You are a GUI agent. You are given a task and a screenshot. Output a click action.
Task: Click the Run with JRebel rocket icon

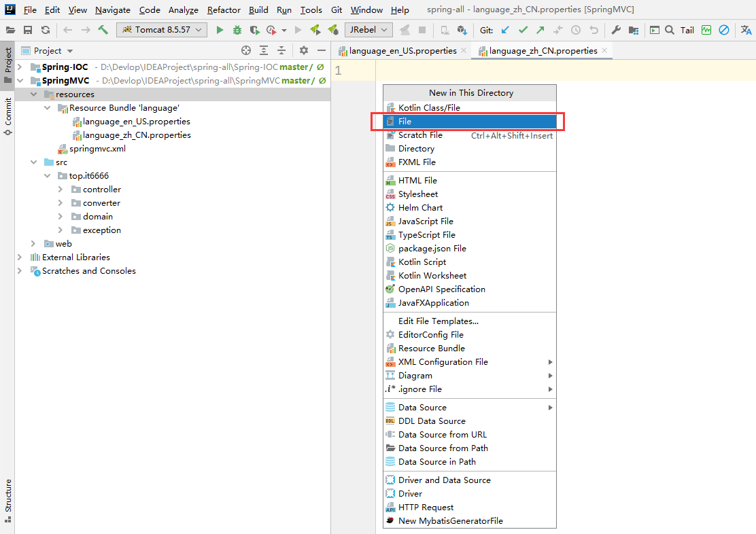point(315,30)
